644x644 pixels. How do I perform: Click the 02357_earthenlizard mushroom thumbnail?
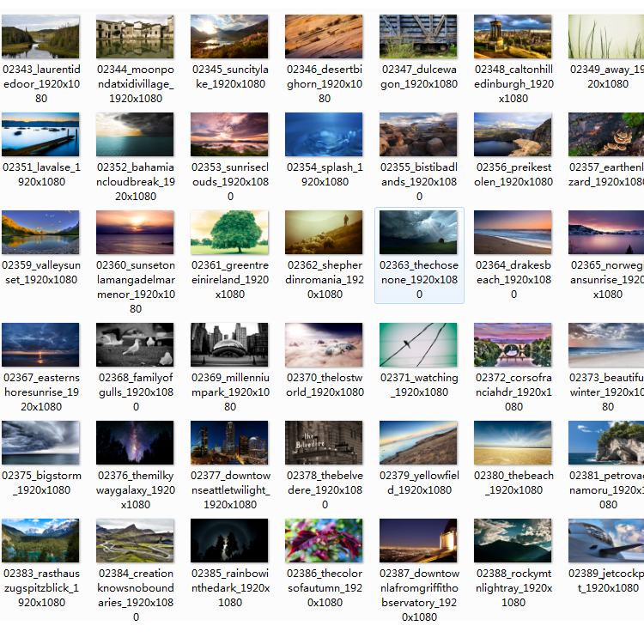tap(606, 134)
